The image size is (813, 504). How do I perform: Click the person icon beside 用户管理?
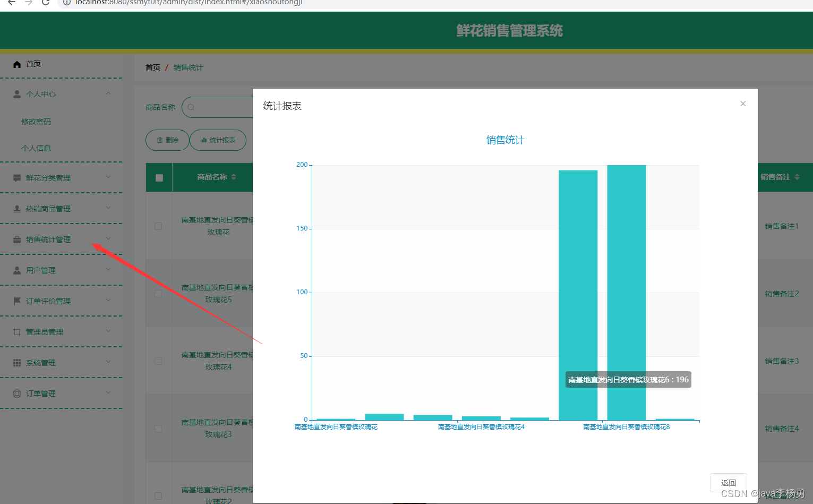coord(17,270)
